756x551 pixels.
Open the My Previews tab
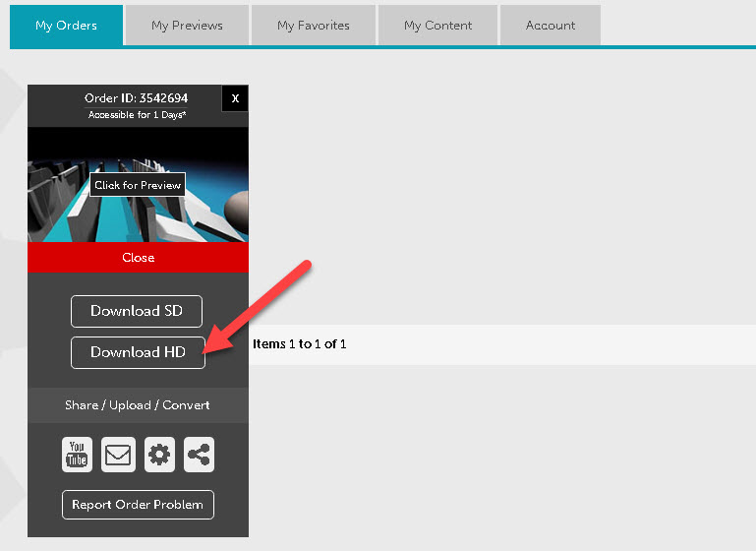coord(187,26)
